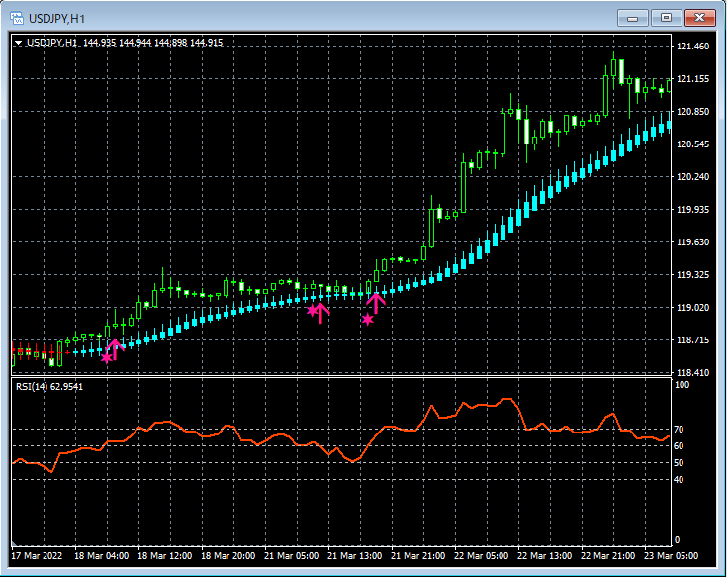Viewport: 728px width, 577px height.
Task: Click the 119.325 price scale label
Action: [692, 274]
